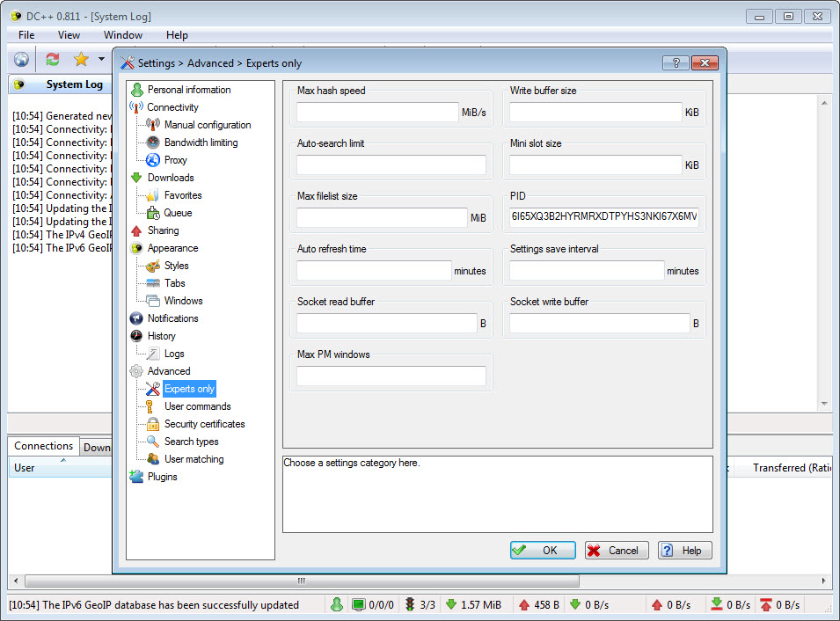The width and height of the screenshot is (840, 621).
Task: Click the Settings save interval field
Action: coord(587,271)
